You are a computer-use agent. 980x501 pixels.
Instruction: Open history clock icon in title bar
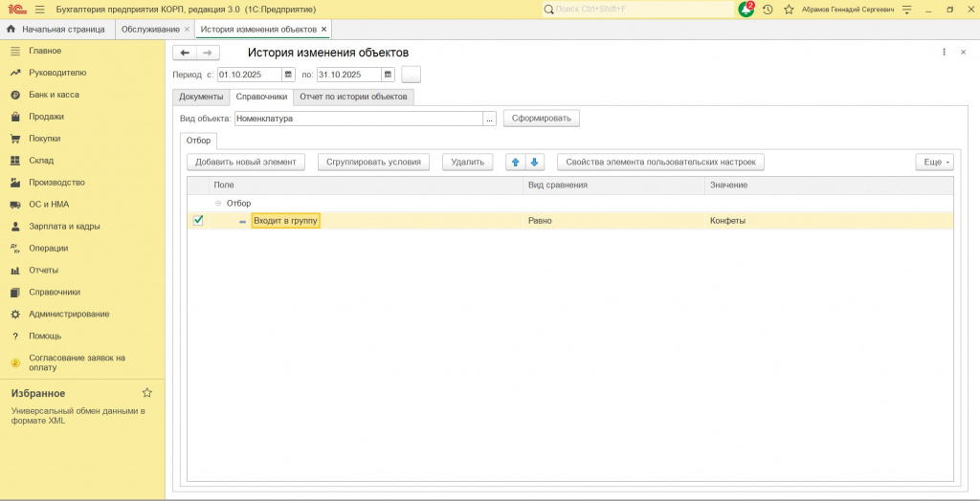tap(768, 10)
